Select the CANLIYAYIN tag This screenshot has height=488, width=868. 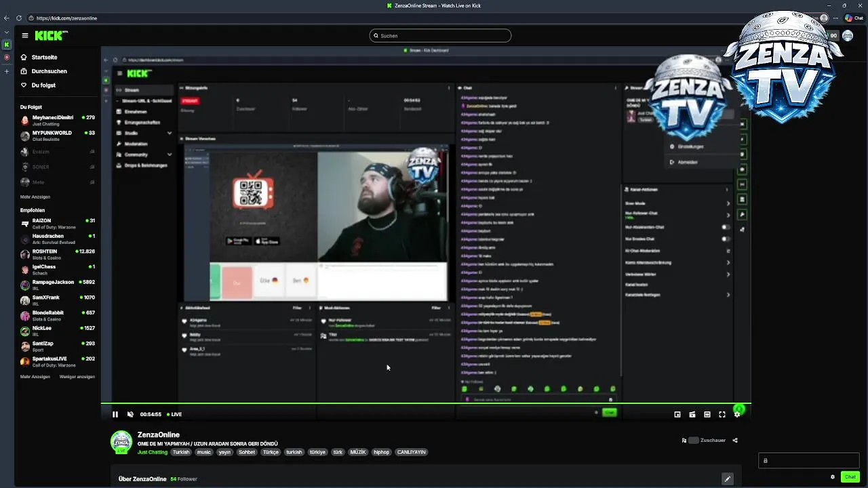click(x=412, y=452)
